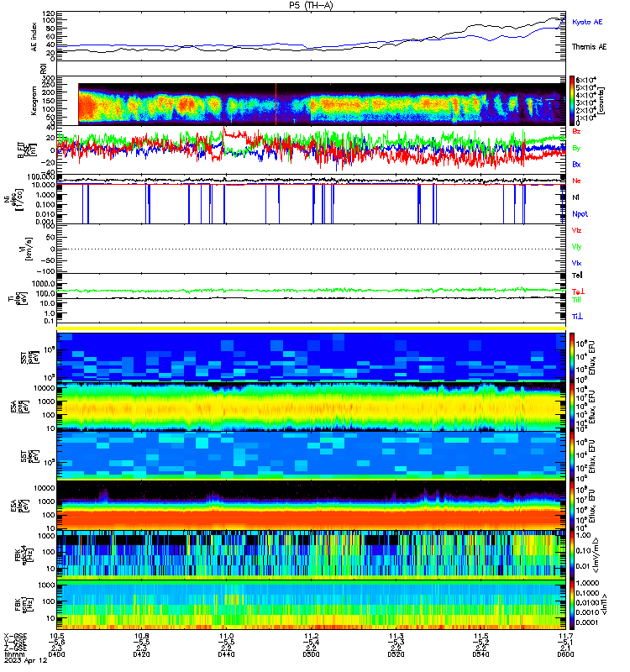Click the hhmm row label

tap(13, 654)
